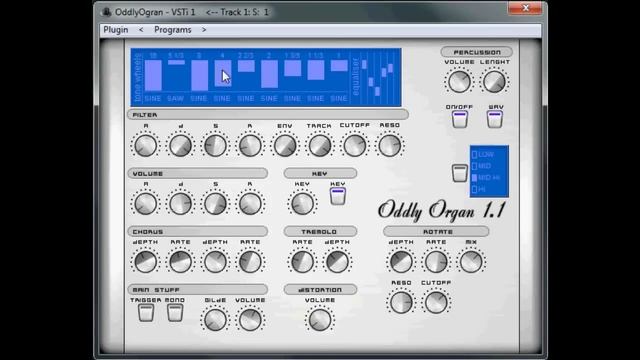Toggle the Percussion ON/OFF switch
Viewport: 640px width, 360px height.
460,120
